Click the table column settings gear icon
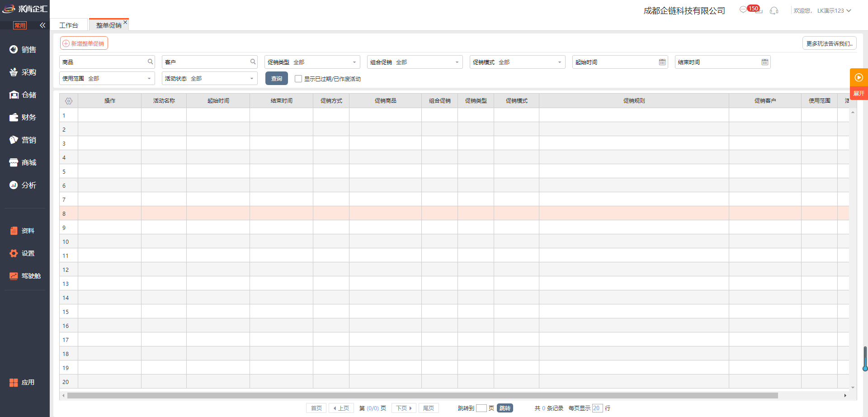The image size is (868, 417). click(69, 101)
